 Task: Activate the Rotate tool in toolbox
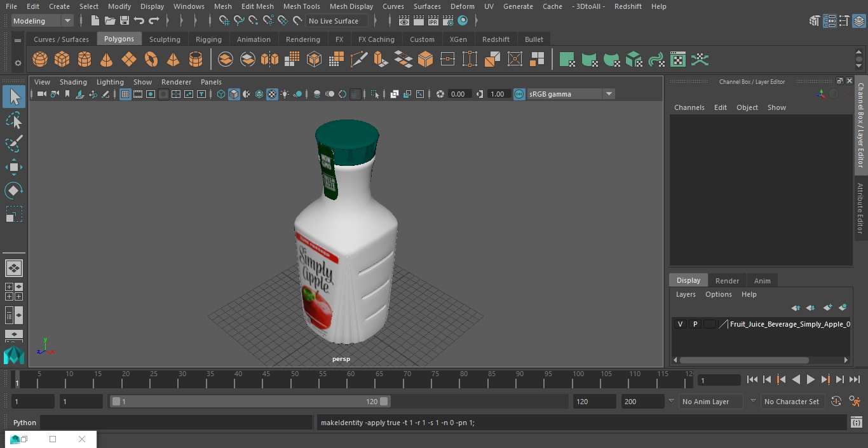[14, 190]
